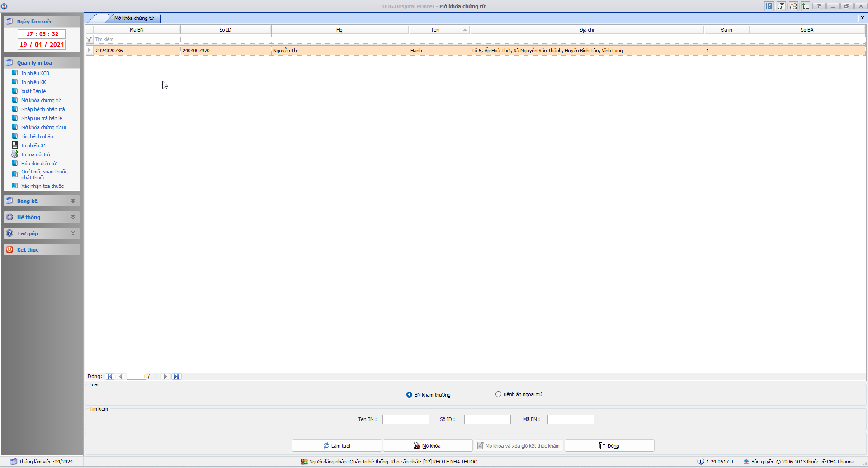The height and width of the screenshot is (468, 868).
Task: Click the Tìm kiếm grid filter box
Action: click(x=137, y=39)
